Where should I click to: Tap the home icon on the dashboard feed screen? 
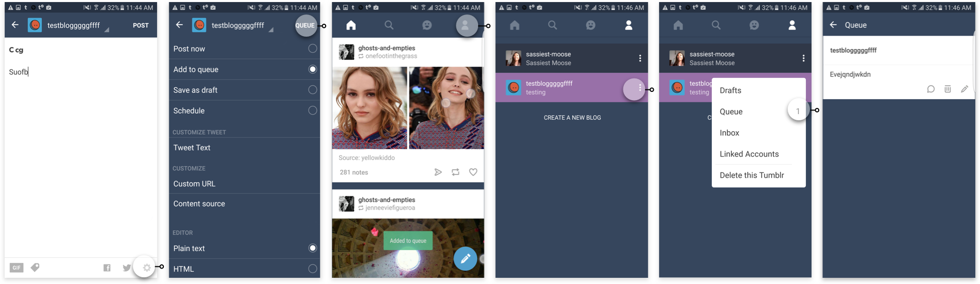coord(351,25)
